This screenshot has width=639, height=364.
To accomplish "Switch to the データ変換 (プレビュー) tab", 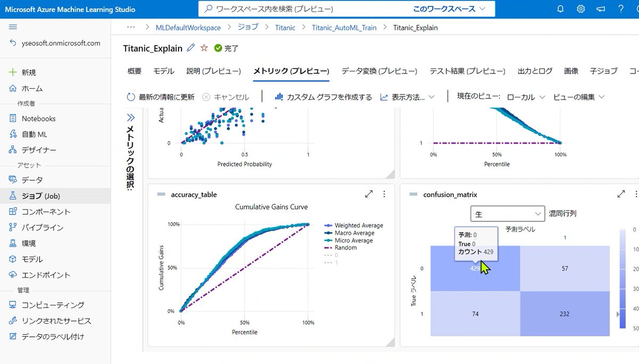I will tap(379, 71).
